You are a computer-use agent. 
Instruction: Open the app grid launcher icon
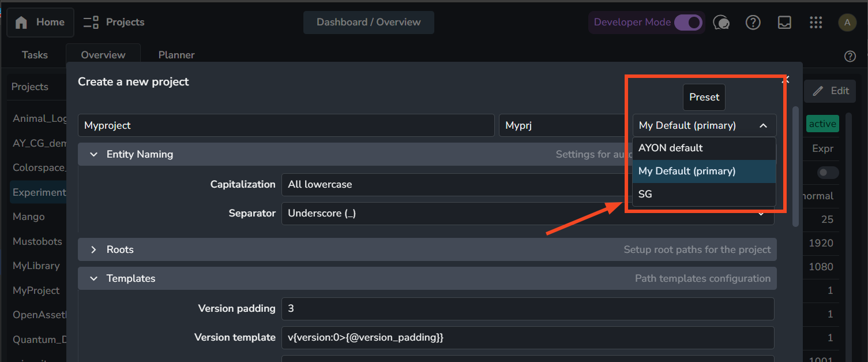[x=816, y=23]
